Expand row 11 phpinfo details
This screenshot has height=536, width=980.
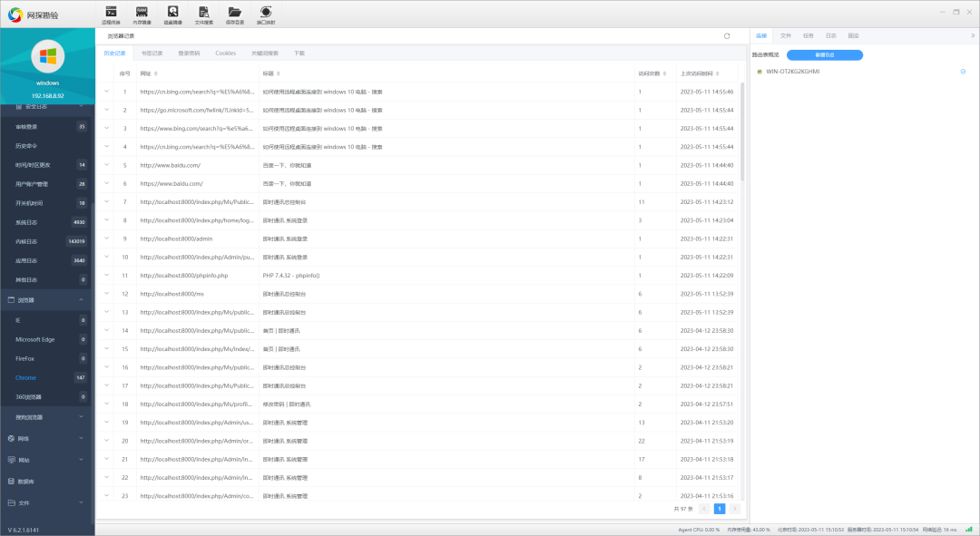point(107,275)
